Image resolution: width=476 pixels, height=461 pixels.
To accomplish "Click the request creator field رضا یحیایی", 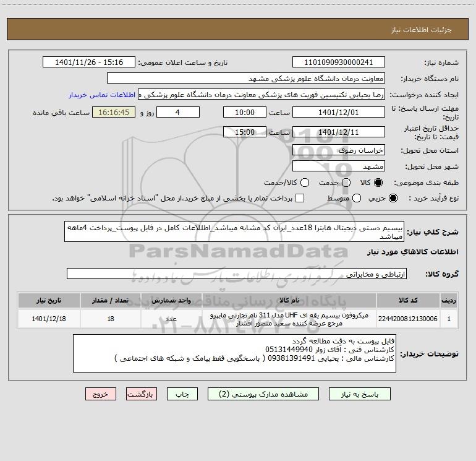I will [261, 95].
